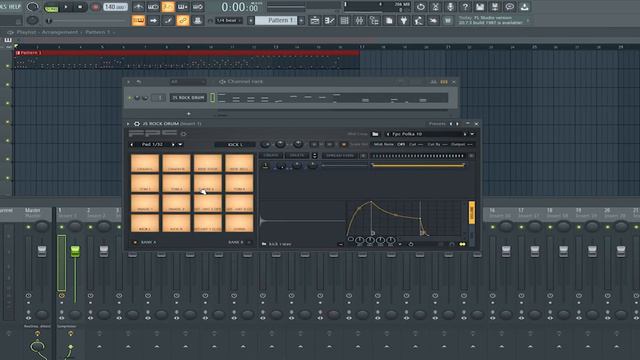Click the multilink controllers icon
Screen dimensions: 640x360
point(198,20)
